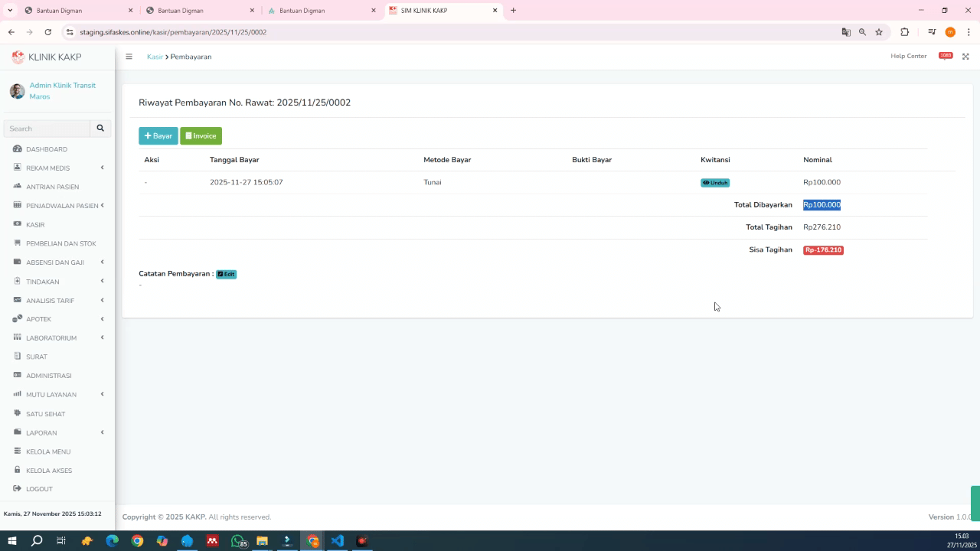Open the Dashboard sidebar menu item

pyautogui.click(x=46, y=149)
